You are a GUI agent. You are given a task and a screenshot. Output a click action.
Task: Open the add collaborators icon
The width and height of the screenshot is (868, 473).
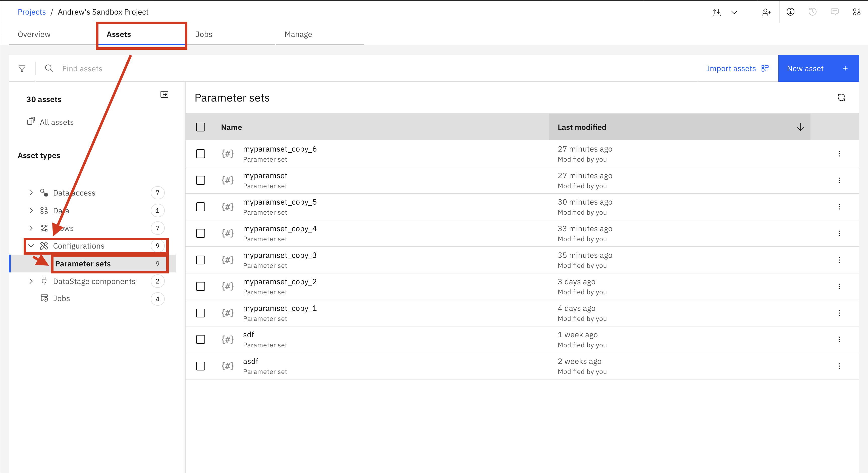pos(766,12)
